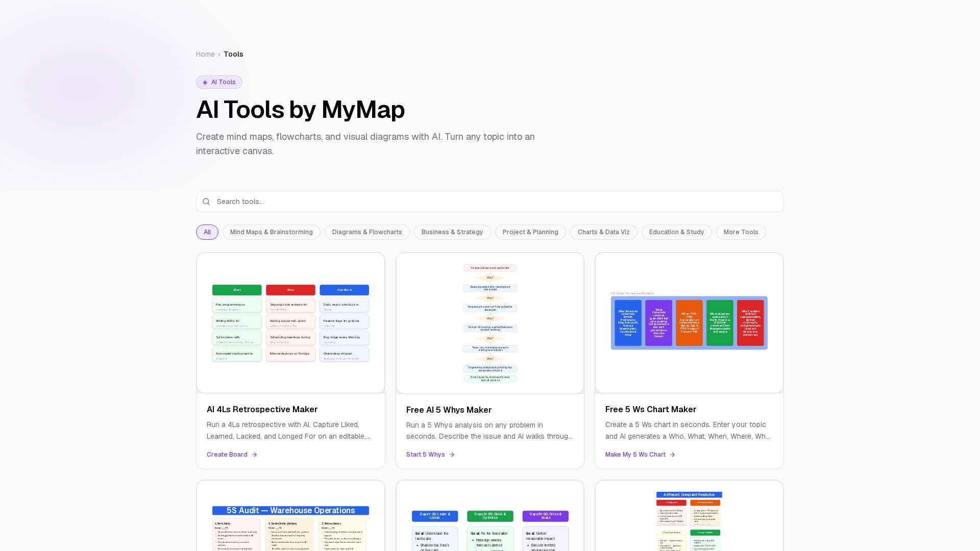Click the arrow after Make My 5 Ws Chart
The height and width of the screenshot is (551, 980).
(x=672, y=455)
